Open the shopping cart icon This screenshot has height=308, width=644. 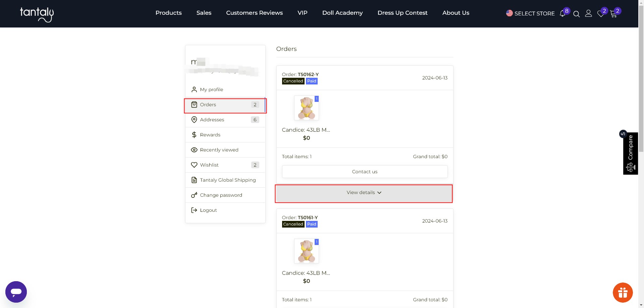tap(613, 14)
